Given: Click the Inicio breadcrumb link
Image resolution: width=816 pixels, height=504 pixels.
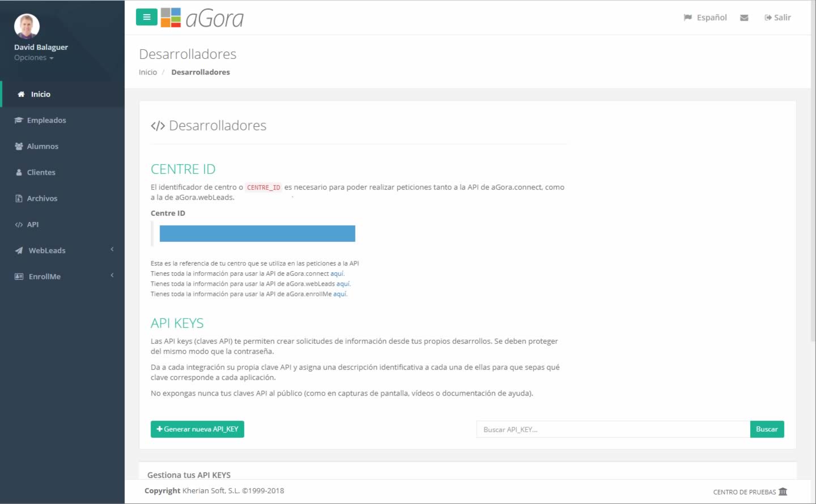Looking at the screenshot, I should click(x=148, y=72).
